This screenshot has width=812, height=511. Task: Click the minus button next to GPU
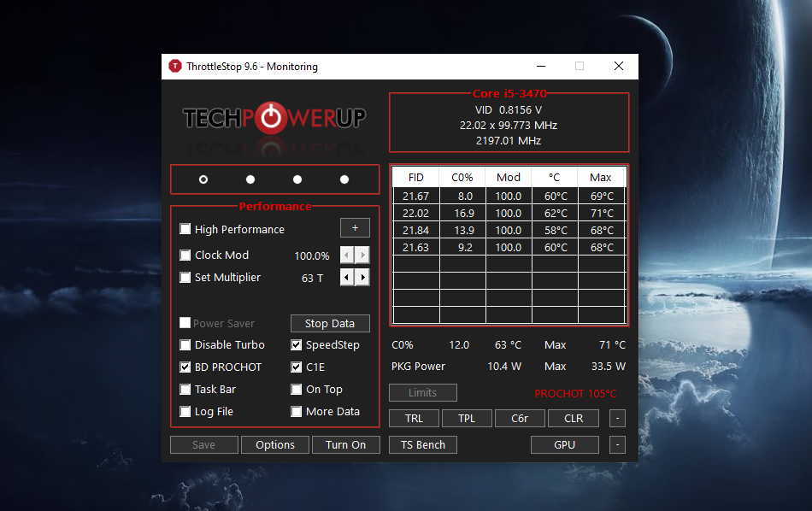point(617,444)
